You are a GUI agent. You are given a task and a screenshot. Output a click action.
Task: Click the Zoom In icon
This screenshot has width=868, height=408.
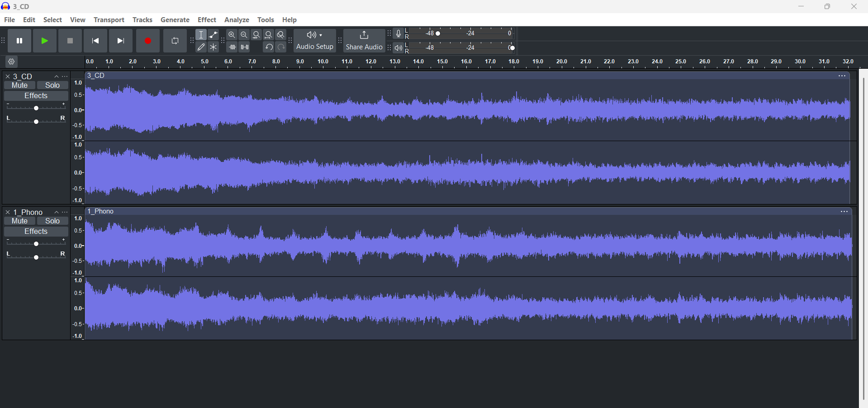tap(232, 35)
